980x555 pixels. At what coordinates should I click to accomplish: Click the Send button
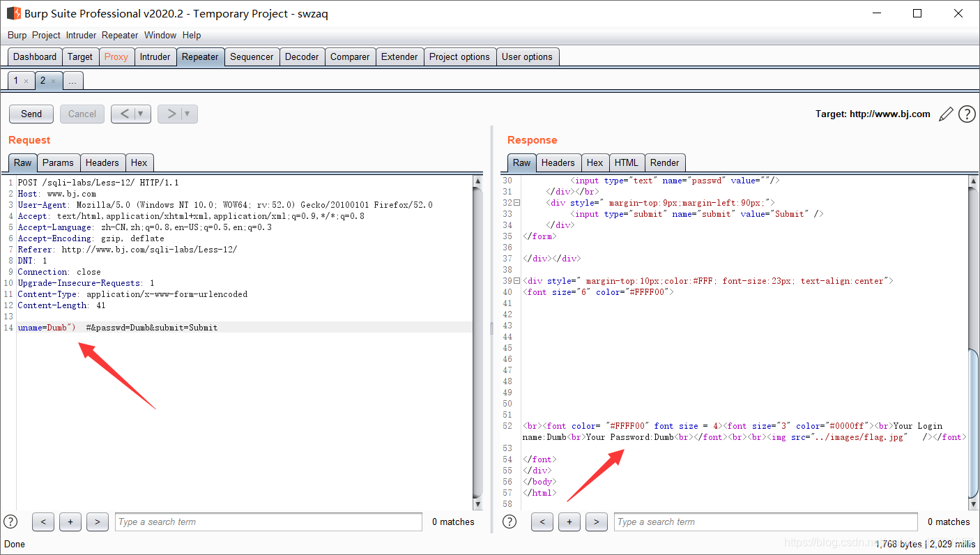tap(31, 114)
